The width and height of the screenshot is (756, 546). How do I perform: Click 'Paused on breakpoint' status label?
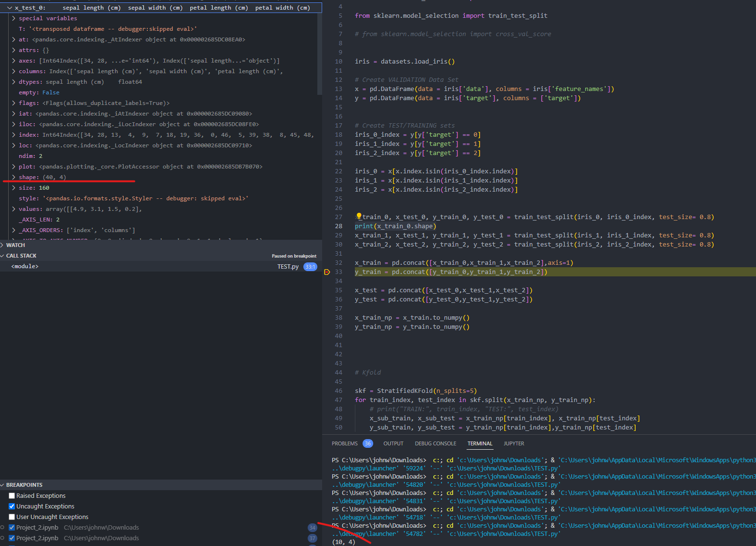pos(294,256)
